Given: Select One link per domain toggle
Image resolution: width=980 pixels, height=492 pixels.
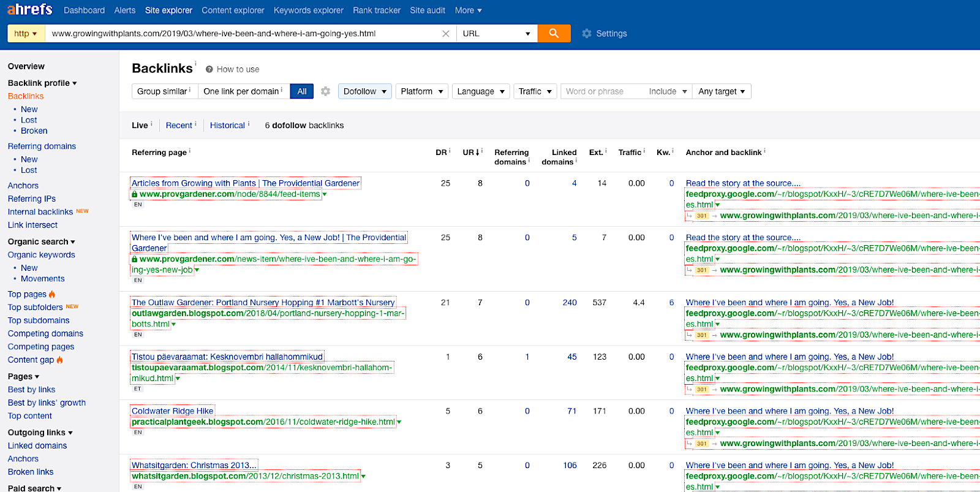Looking at the screenshot, I should coord(244,91).
